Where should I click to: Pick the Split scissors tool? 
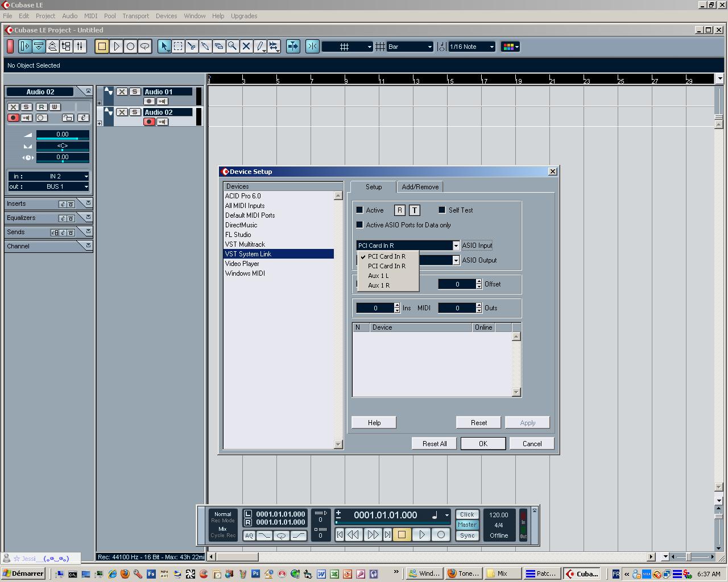(x=192, y=47)
